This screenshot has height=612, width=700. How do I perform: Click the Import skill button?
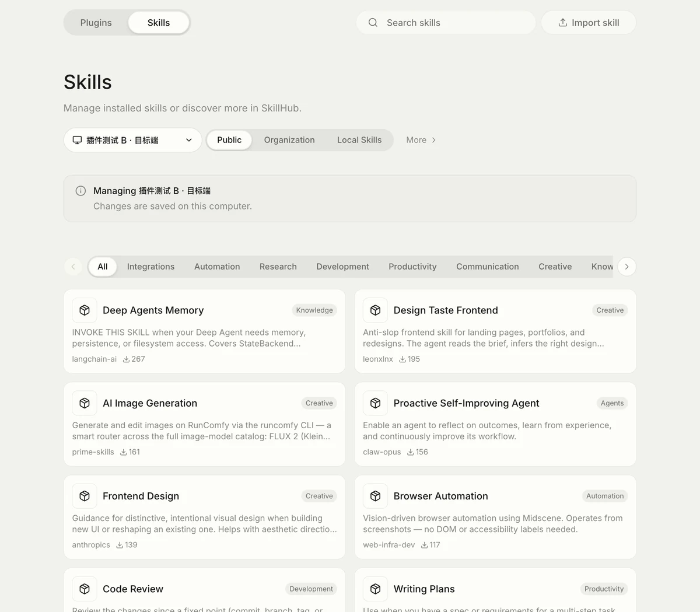click(589, 23)
